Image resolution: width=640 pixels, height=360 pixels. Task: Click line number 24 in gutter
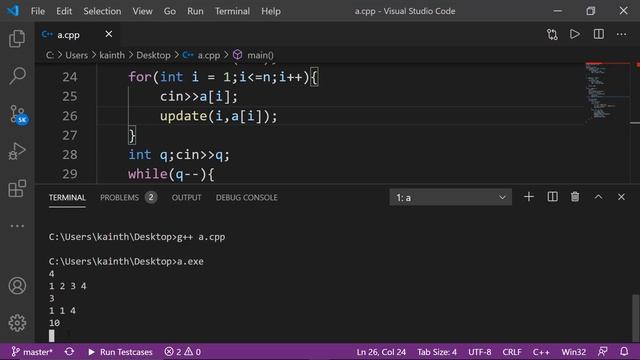click(69, 77)
